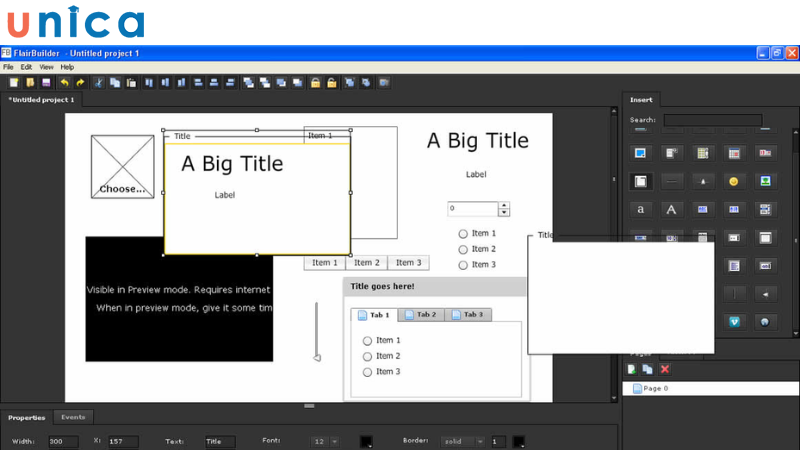Select 'Item 3' radio button inside Tab 1
800x450 pixels.
pyautogui.click(x=367, y=372)
